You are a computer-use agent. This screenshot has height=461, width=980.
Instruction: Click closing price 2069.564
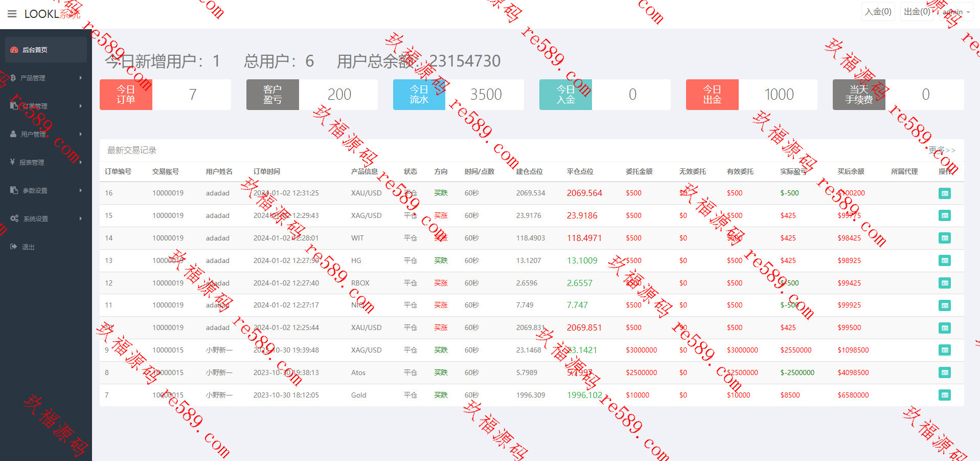(584, 193)
